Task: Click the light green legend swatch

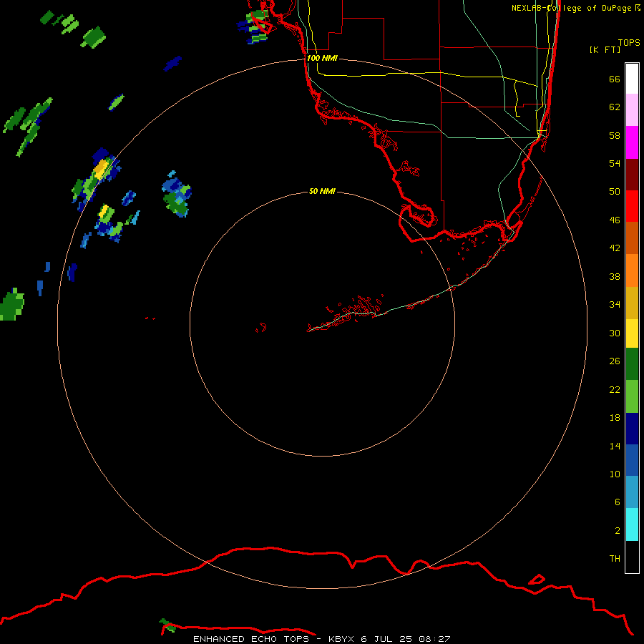Action: (x=632, y=396)
